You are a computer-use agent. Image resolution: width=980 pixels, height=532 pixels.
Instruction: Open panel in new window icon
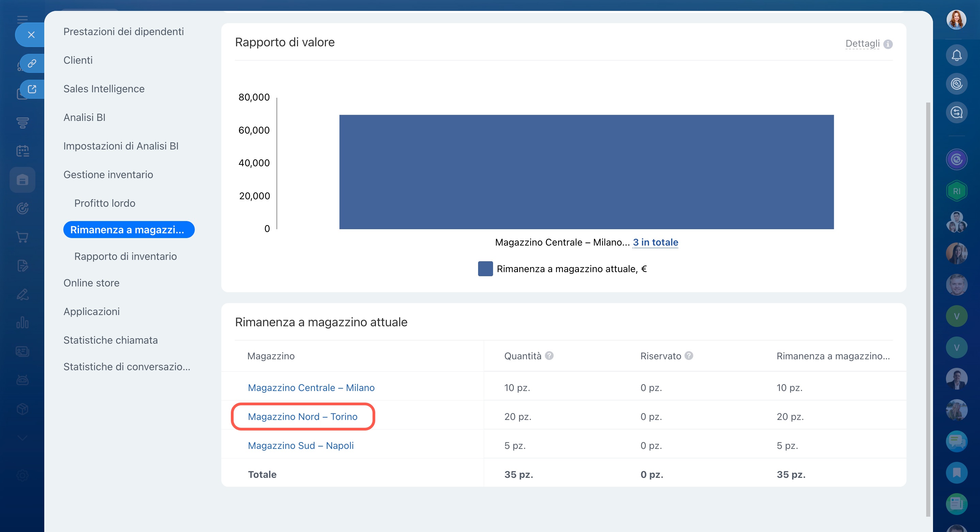coord(32,89)
